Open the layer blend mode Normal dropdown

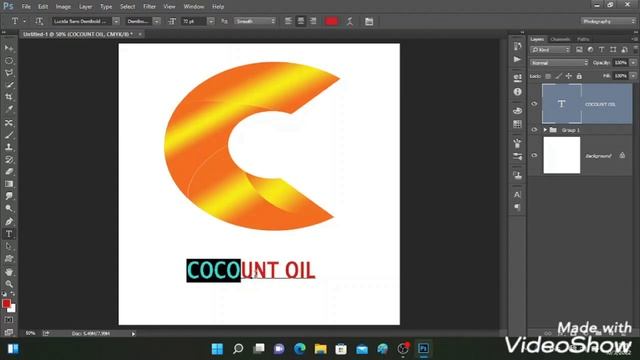click(559, 63)
